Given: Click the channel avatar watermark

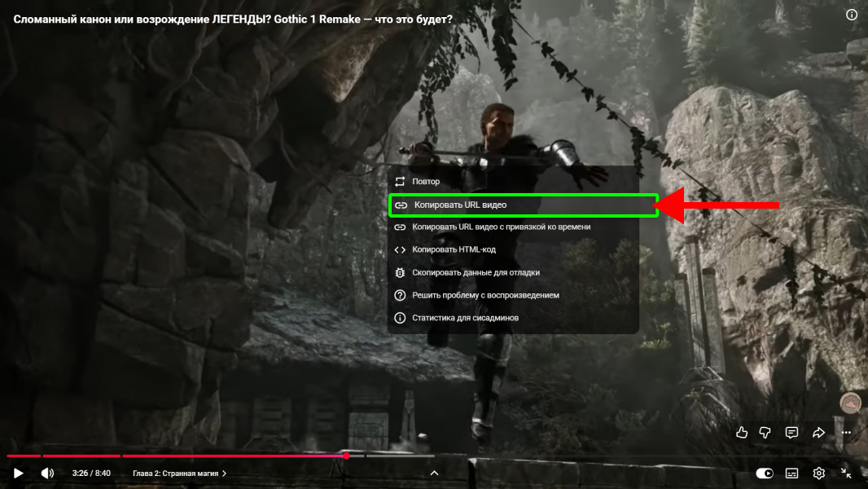Looking at the screenshot, I should pos(850,403).
